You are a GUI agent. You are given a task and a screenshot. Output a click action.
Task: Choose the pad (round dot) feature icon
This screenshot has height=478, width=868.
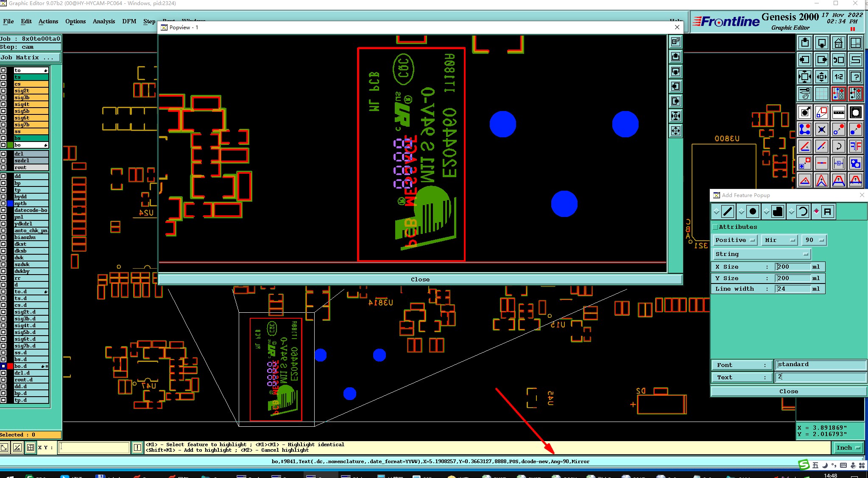pos(753,211)
